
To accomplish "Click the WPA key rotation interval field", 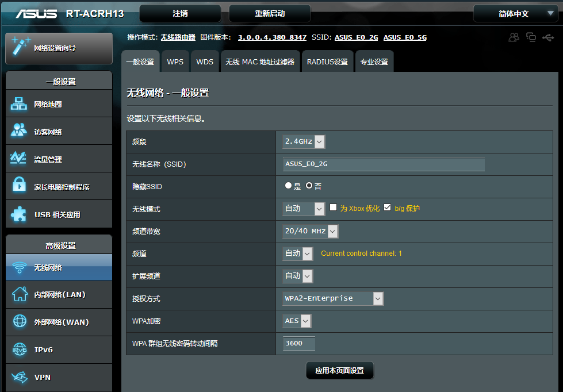I will click(298, 343).
